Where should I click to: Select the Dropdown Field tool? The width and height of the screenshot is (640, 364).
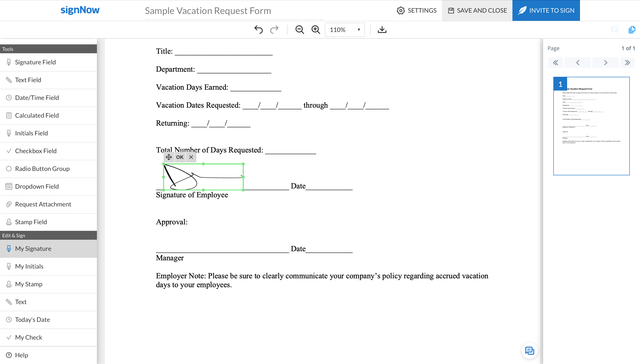pos(37,186)
